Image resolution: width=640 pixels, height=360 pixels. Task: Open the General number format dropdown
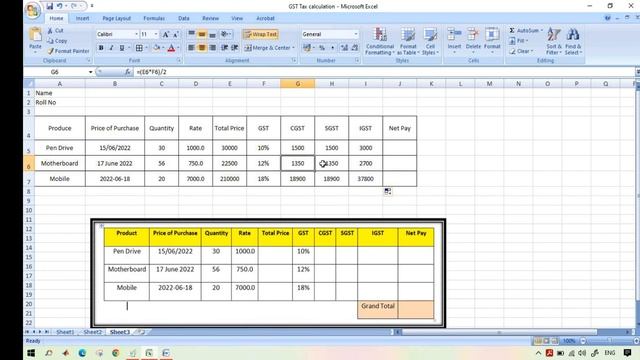point(356,34)
